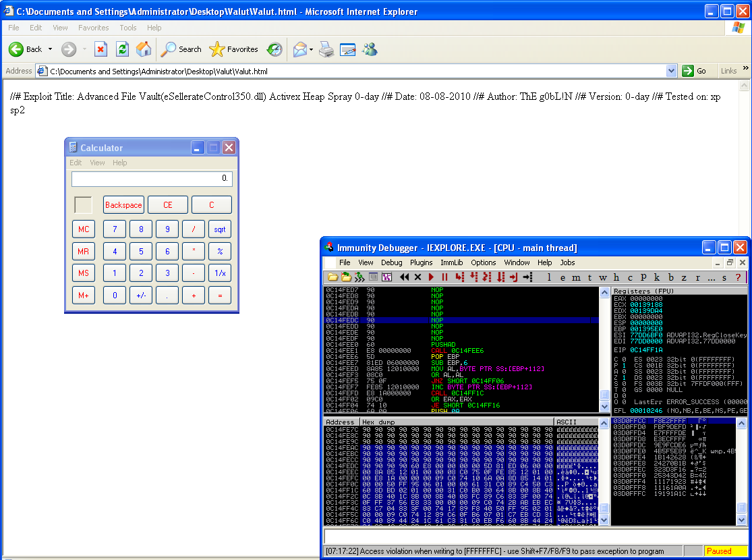Viewport: 752px width, 560px height.
Task: Open the debugger Jobs menu
Action: point(567,262)
